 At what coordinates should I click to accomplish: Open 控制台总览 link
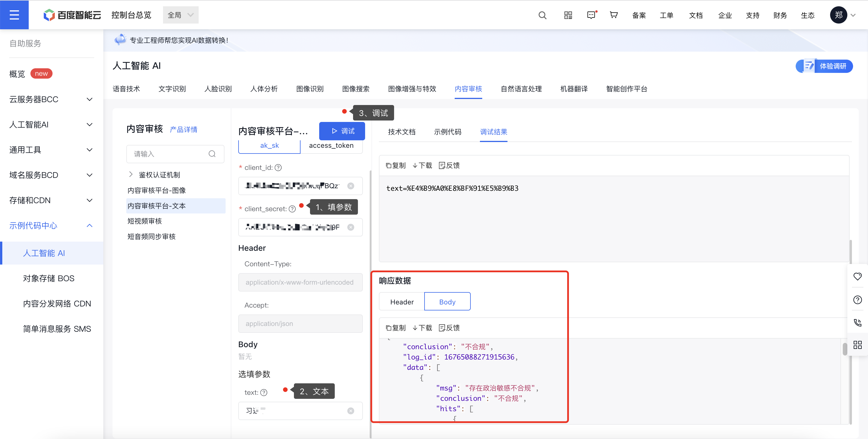131,15
